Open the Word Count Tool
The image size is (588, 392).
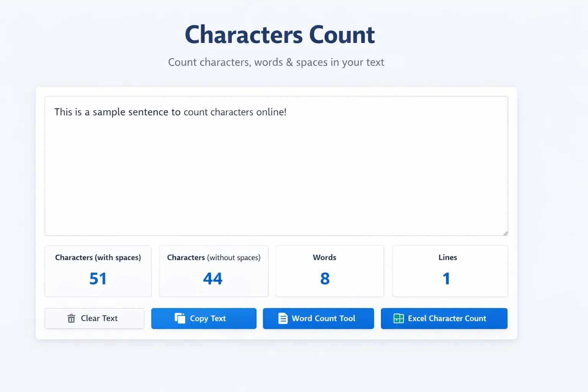pos(318,318)
